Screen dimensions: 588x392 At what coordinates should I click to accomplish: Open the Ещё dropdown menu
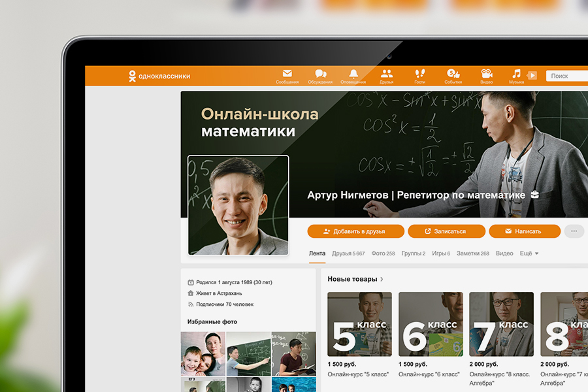[x=526, y=254]
